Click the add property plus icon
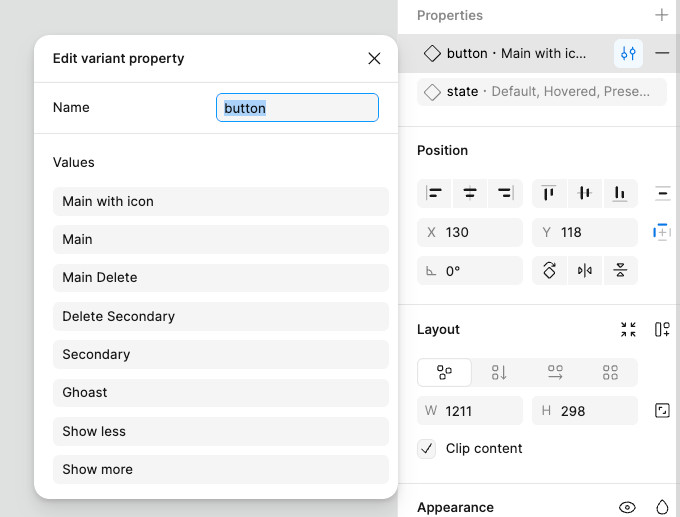The image size is (680, 517). point(661,15)
